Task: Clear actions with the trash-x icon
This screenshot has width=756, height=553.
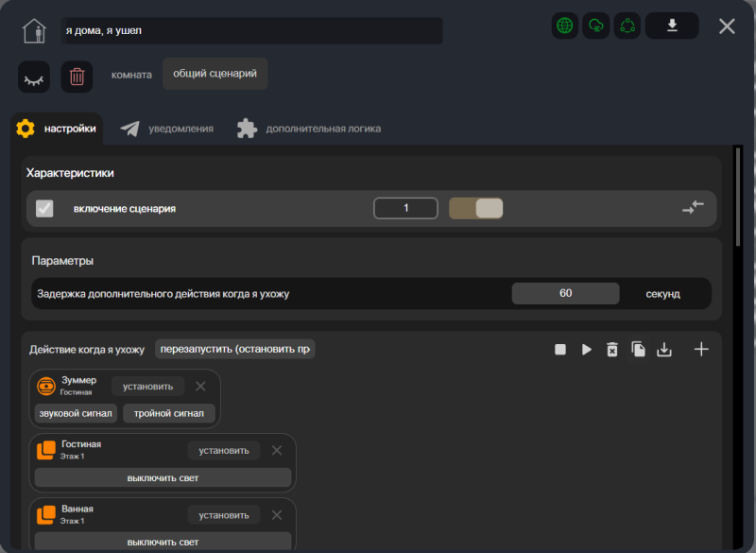Action: (611, 350)
